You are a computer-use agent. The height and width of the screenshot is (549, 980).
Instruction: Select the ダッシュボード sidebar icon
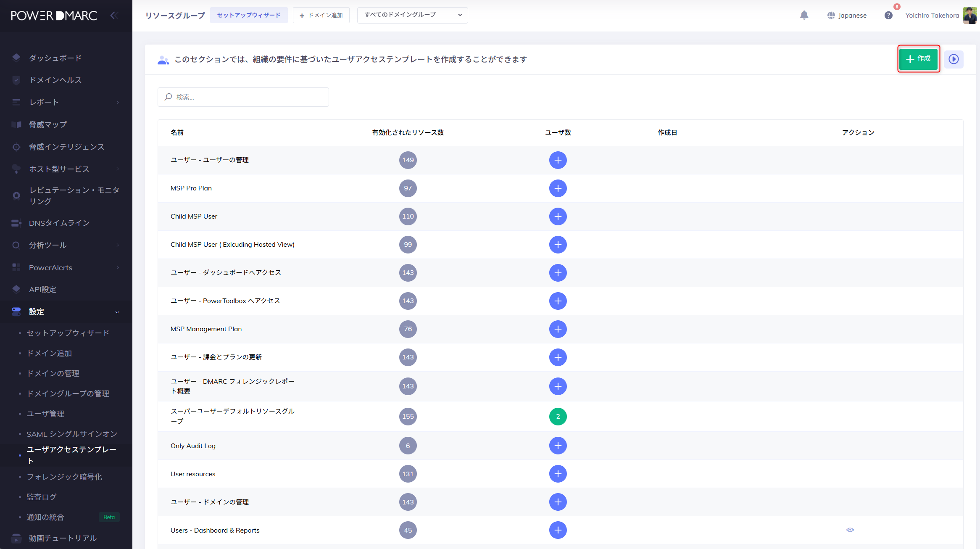(x=16, y=58)
